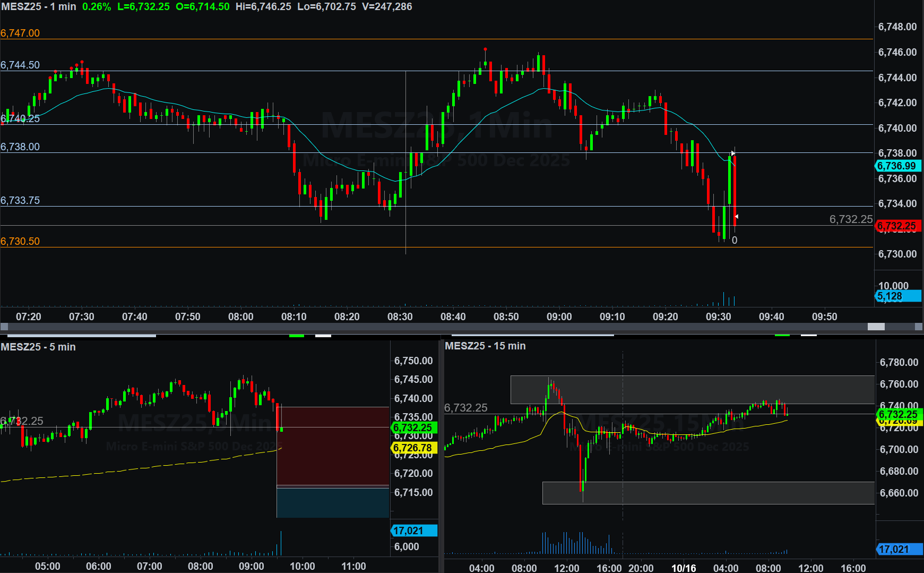Click the yellow 6,726.78 price tag
This screenshot has height=573, width=924.
[x=414, y=448]
